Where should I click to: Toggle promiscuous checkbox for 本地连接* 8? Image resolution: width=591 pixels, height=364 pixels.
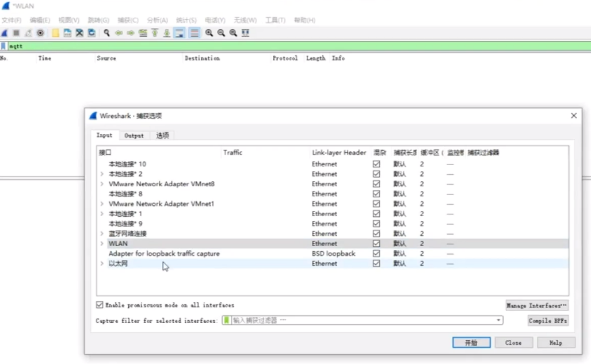[376, 194]
